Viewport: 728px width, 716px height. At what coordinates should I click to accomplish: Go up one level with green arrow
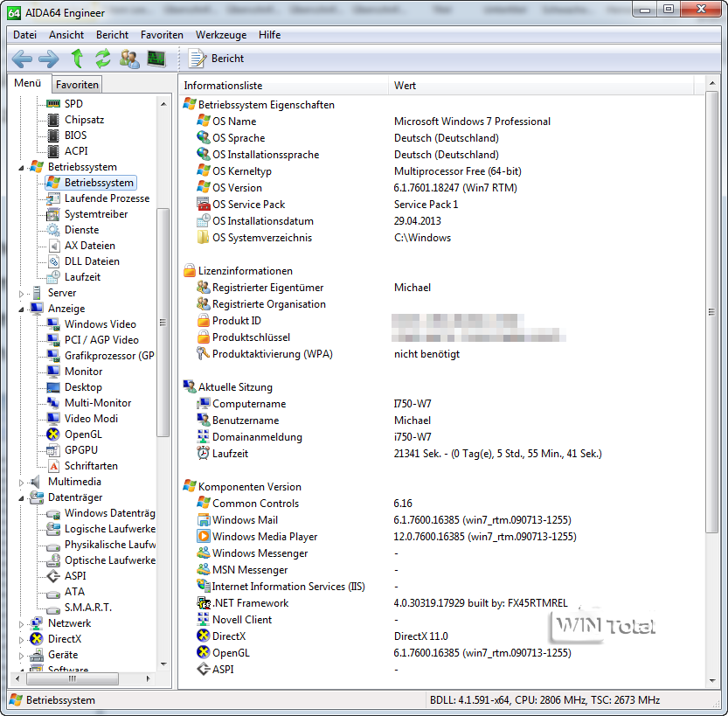77,59
